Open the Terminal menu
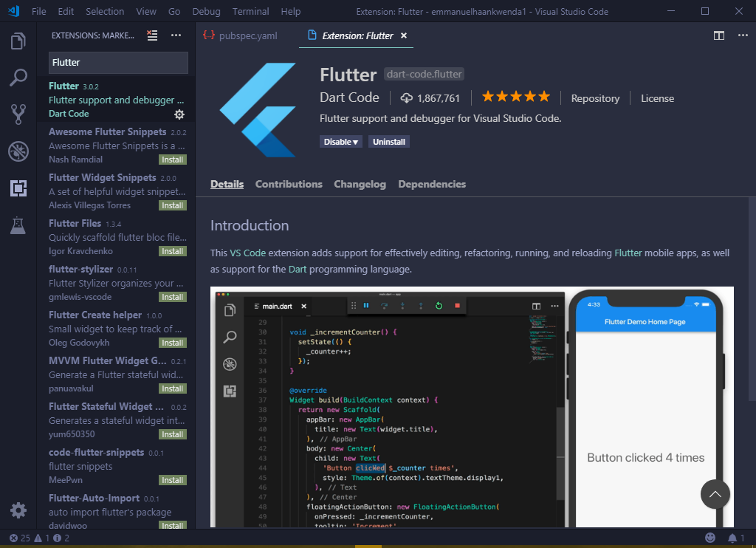The height and width of the screenshot is (548, 756). 250,11
